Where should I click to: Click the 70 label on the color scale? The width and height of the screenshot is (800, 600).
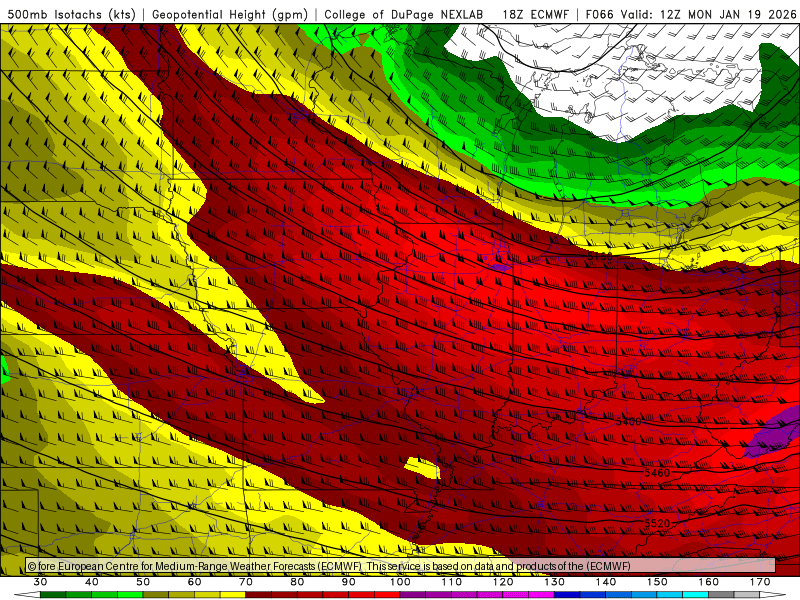246,582
